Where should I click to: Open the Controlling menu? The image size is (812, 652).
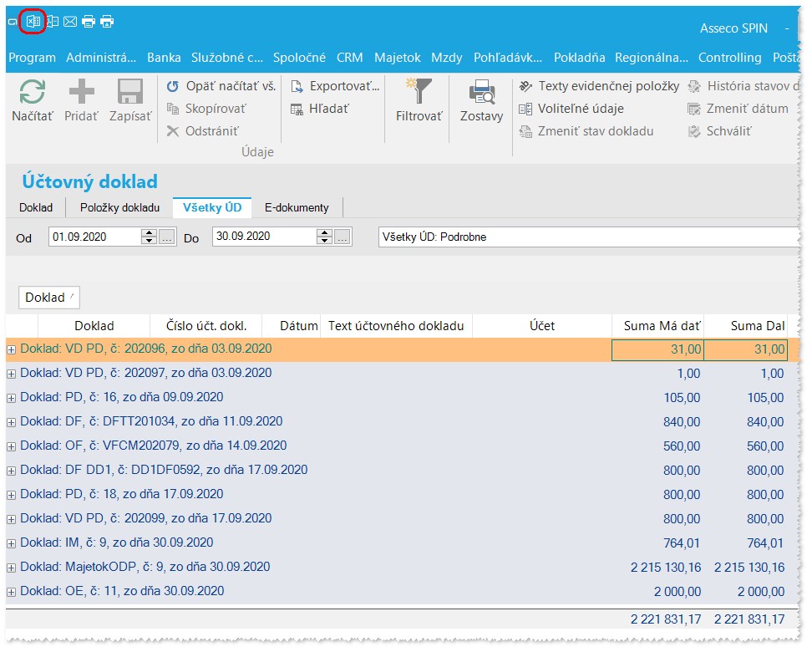click(729, 58)
